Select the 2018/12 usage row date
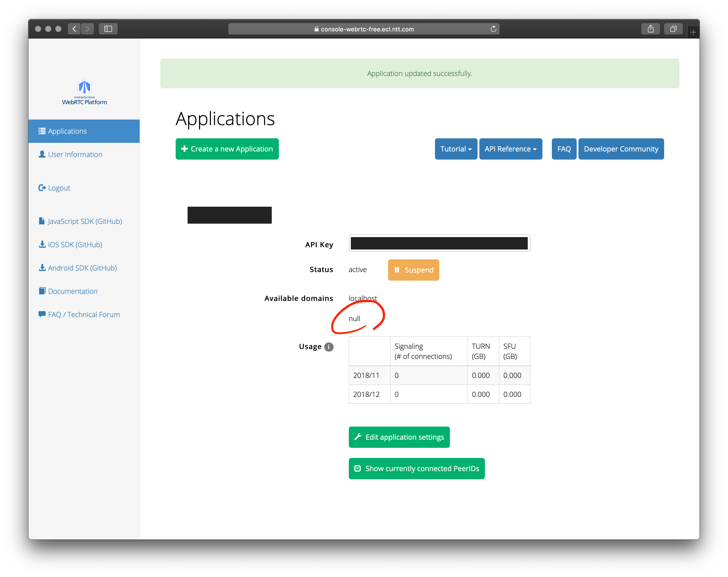 [x=366, y=394]
